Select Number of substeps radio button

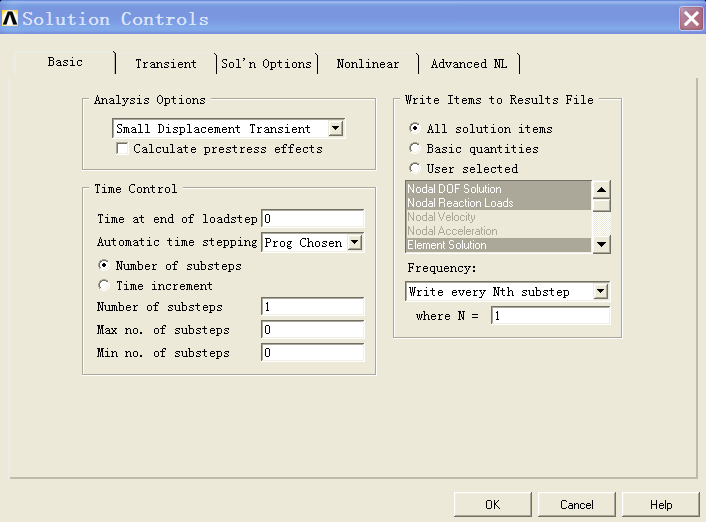coord(104,266)
